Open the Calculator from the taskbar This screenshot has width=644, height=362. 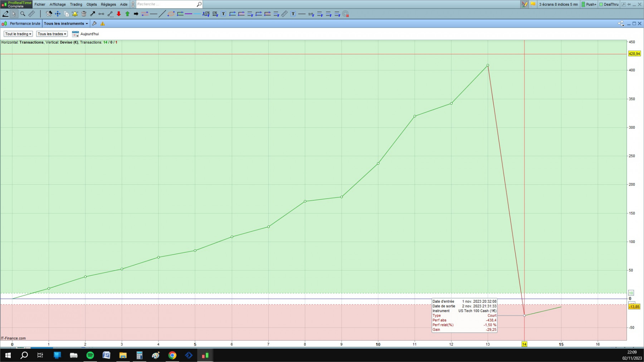[x=140, y=355]
